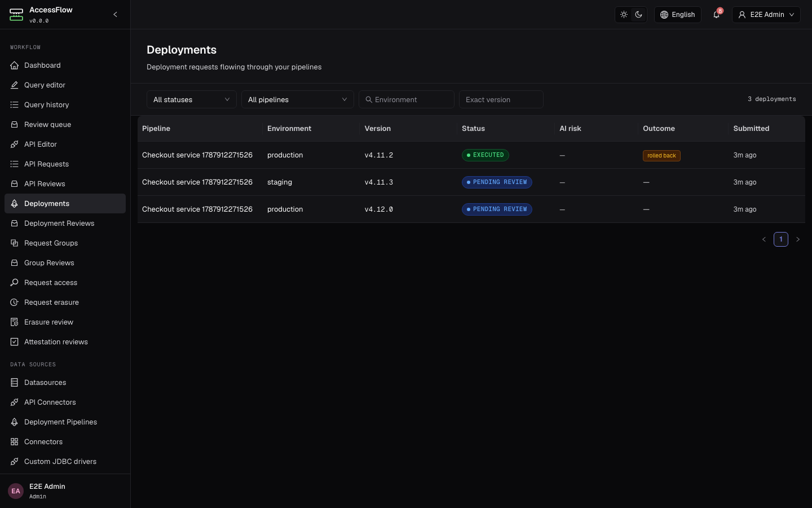The width and height of the screenshot is (812, 508).
Task: Click the Connectors grid icon
Action: (x=15, y=442)
